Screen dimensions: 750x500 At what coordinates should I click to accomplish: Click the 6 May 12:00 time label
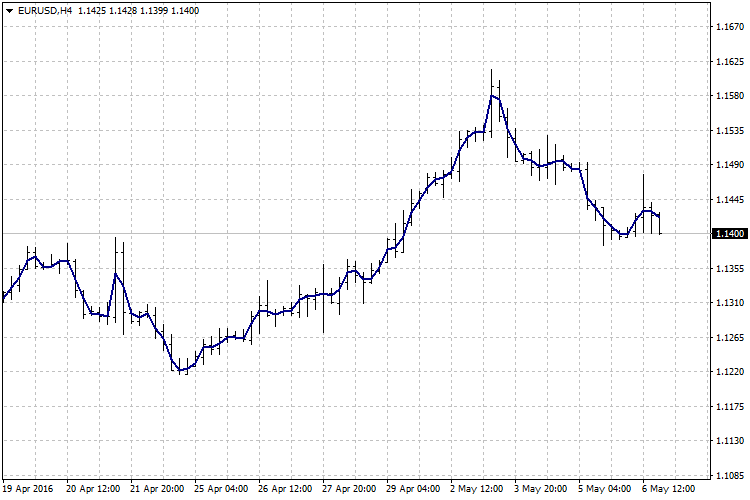(x=669, y=489)
